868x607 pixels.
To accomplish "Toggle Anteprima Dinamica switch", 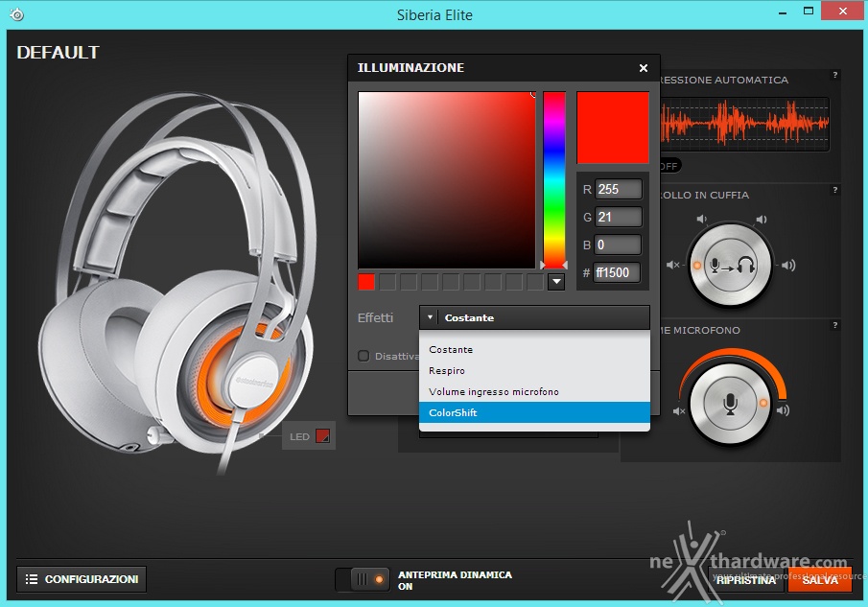I will coord(363,579).
